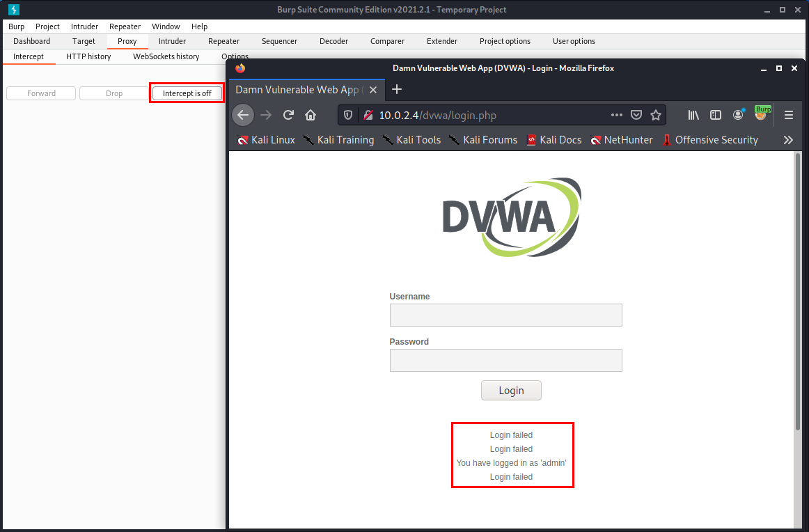Minimize the Burp Suite window
809x532 pixels.
click(x=767, y=10)
